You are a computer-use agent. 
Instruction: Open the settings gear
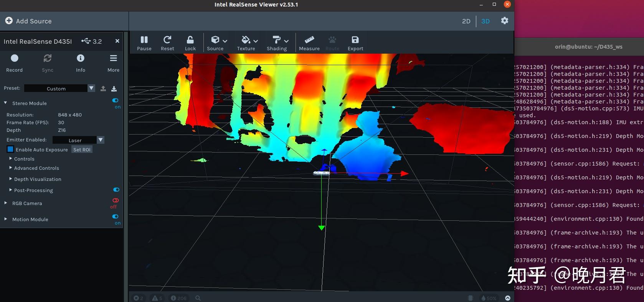coord(505,21)
